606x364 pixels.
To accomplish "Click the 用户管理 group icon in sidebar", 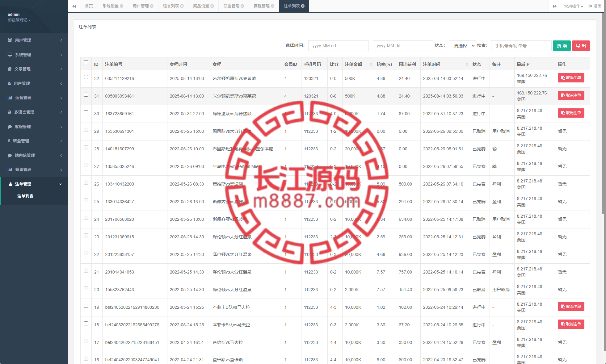I will click(x=10, y=40).
